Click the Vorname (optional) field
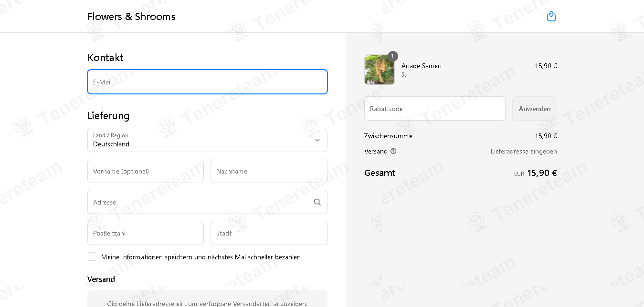The image size is (644, 307). click(146, 171)
